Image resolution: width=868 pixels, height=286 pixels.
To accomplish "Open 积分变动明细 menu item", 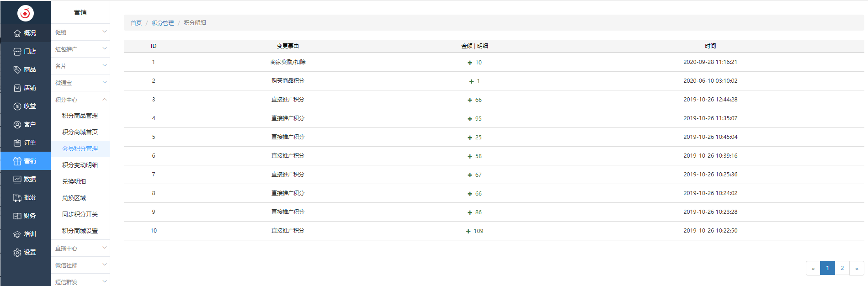I will tap(80, 165).
